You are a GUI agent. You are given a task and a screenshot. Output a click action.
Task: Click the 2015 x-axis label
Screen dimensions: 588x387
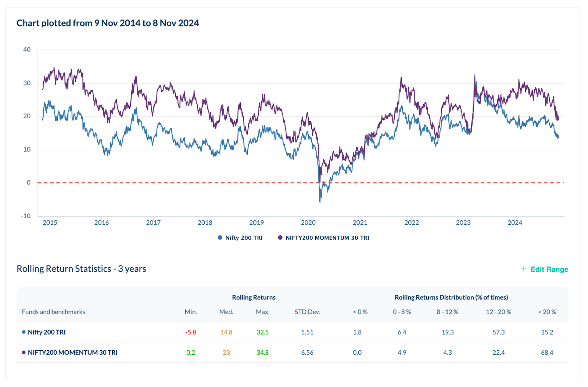(50, 223)
